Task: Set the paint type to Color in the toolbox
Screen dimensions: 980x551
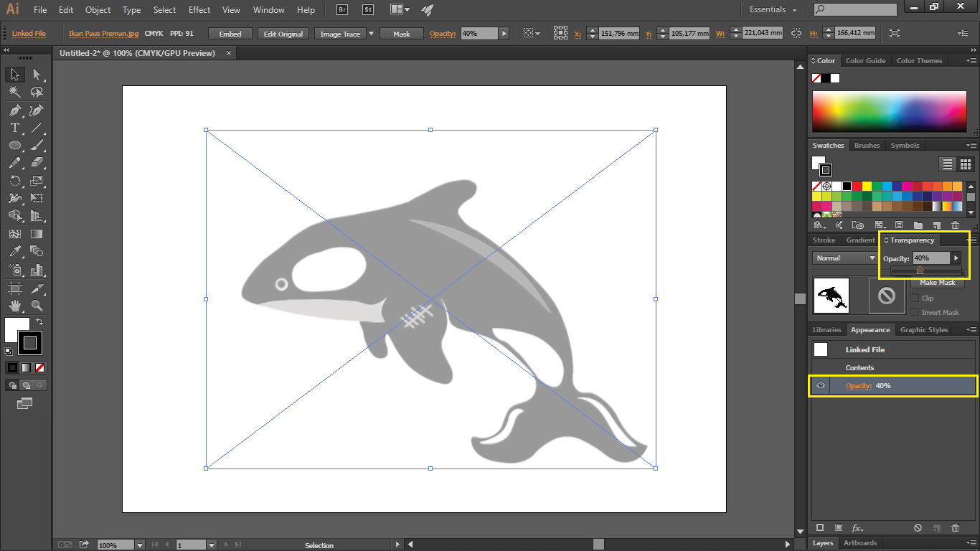Action: 12,367
